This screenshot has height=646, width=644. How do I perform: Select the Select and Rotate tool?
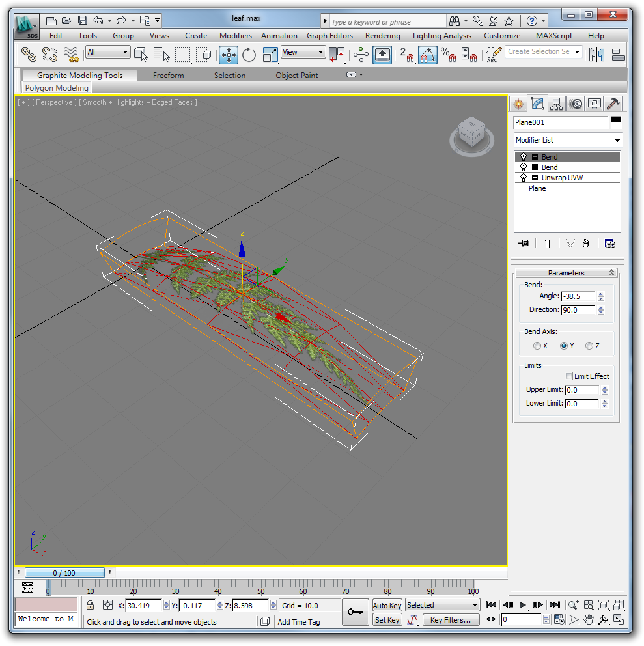click(249, 55)
